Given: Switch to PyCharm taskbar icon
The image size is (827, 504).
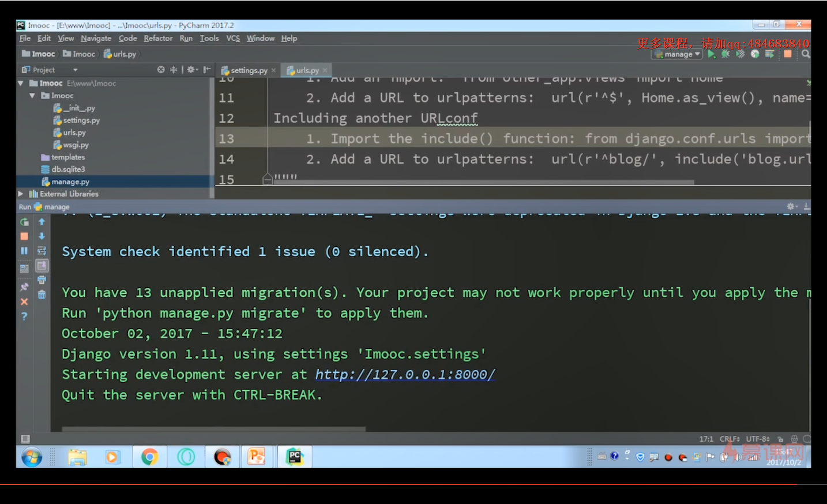Looking at the screenshot, I should coord(295,457).
